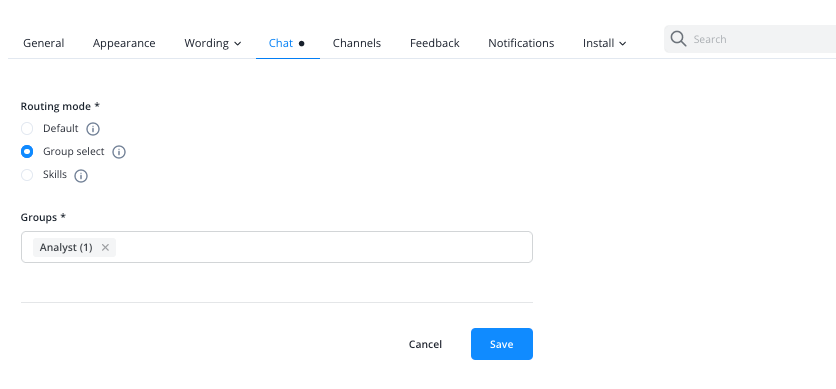This screenshot has height=389, width=836.
Task: Go to the Channels tab
Action: click(357, 43)
